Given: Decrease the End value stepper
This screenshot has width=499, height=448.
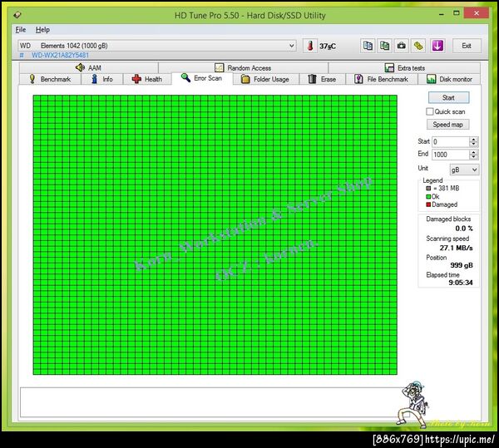Looking at the screenshot, I should click(473, 157).
